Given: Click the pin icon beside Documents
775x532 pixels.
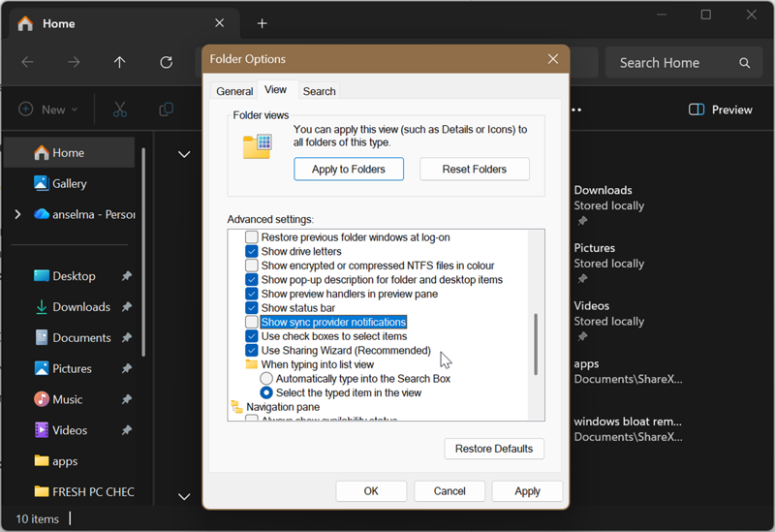Looking at the screenshot, I should click(127, 337).
